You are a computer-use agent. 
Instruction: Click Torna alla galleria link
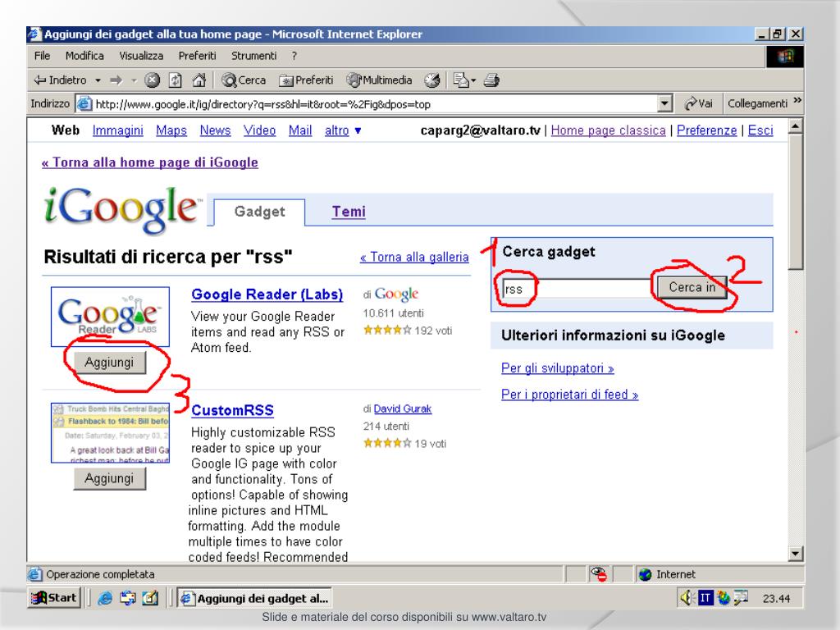coord(414,257)
